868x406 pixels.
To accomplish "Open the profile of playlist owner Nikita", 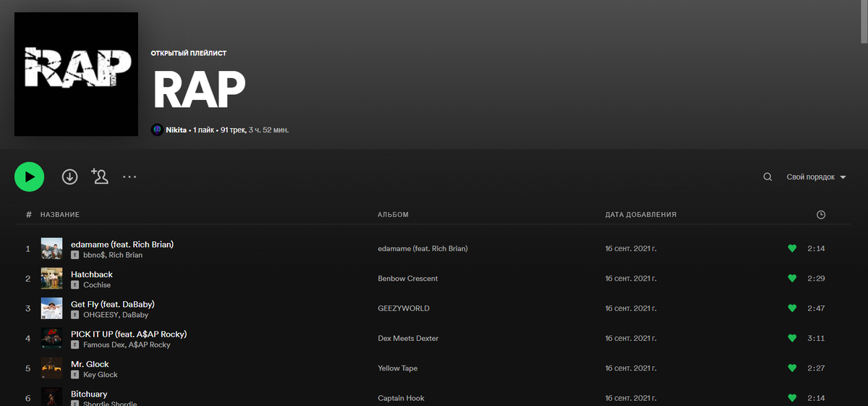I will pos(176,130).
